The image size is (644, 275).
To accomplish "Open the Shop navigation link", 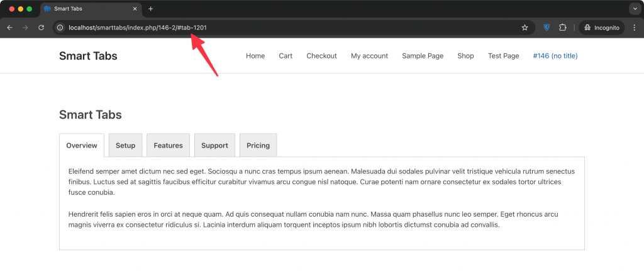I will (465, 56).
